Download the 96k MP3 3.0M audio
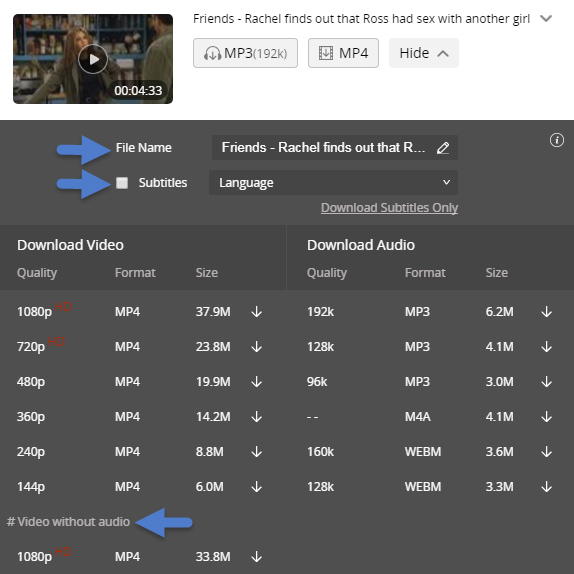Viewport: 574px width, 574px height. (547, 382)
